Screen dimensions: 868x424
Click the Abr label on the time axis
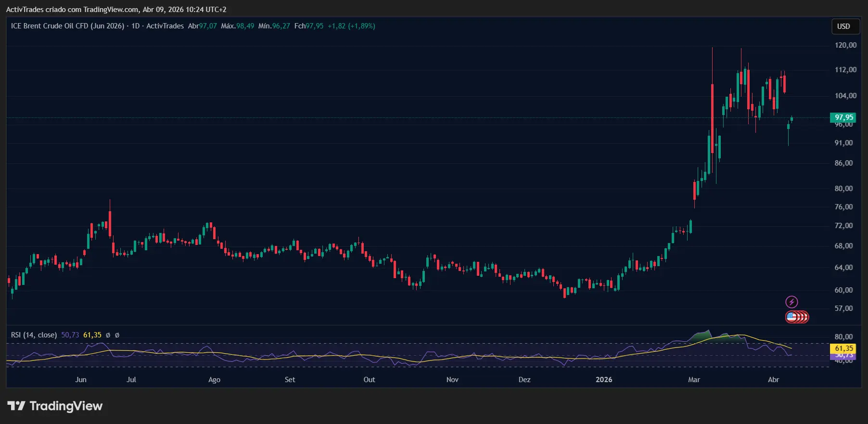point(773,380)
